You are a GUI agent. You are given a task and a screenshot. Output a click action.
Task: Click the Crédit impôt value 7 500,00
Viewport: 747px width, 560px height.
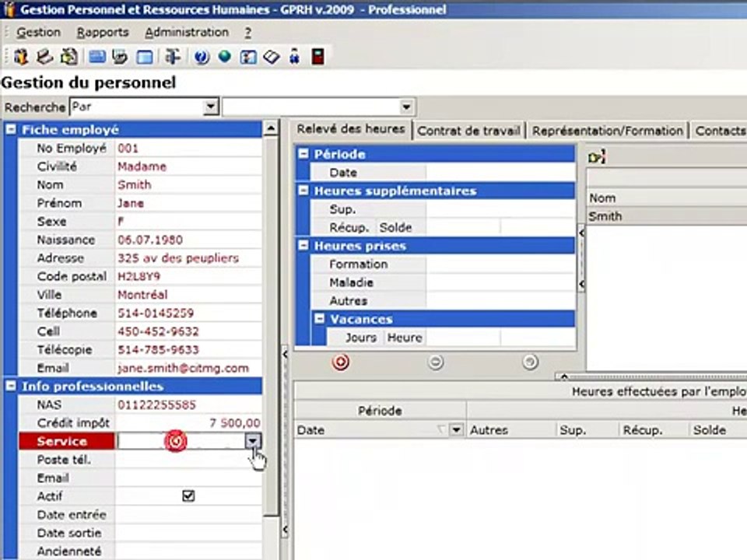click(235, 423)
